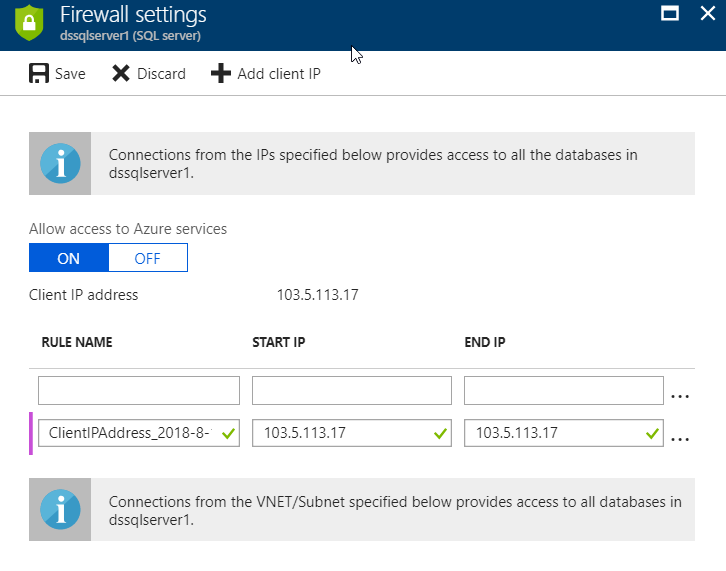The width and height of the screenshot is (726, 571).
Task: Choose Discard in the toolbar
Action: coord(161,74)
